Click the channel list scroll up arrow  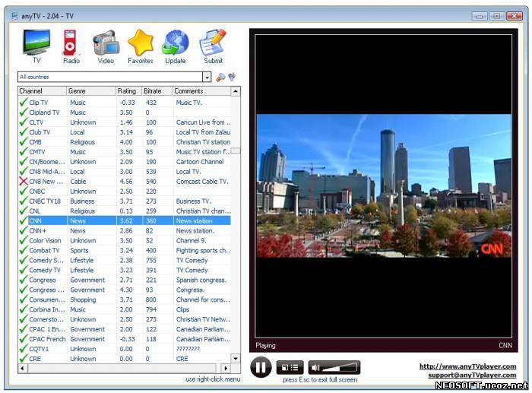[x=236, y=91]
